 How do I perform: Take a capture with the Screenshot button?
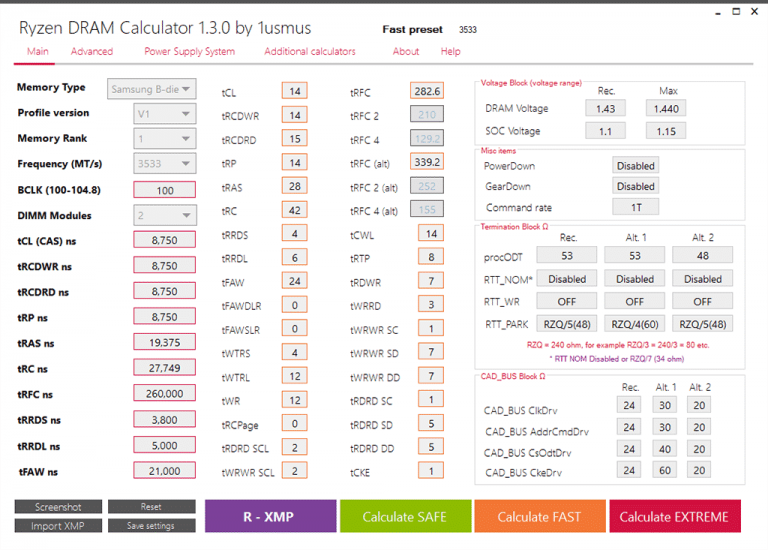pos(58,506)
